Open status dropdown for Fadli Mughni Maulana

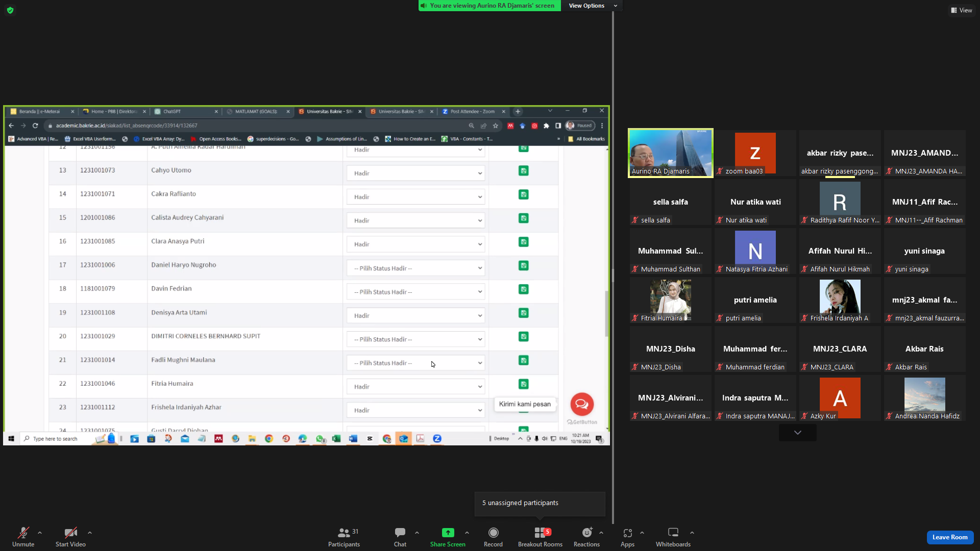point(415,363)
